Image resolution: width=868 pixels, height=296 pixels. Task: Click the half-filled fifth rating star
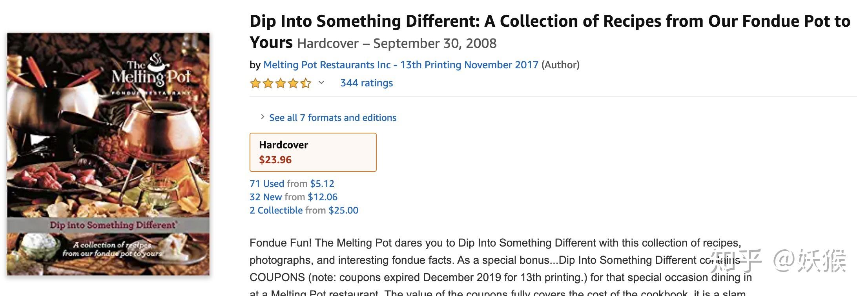coord(306,83)
